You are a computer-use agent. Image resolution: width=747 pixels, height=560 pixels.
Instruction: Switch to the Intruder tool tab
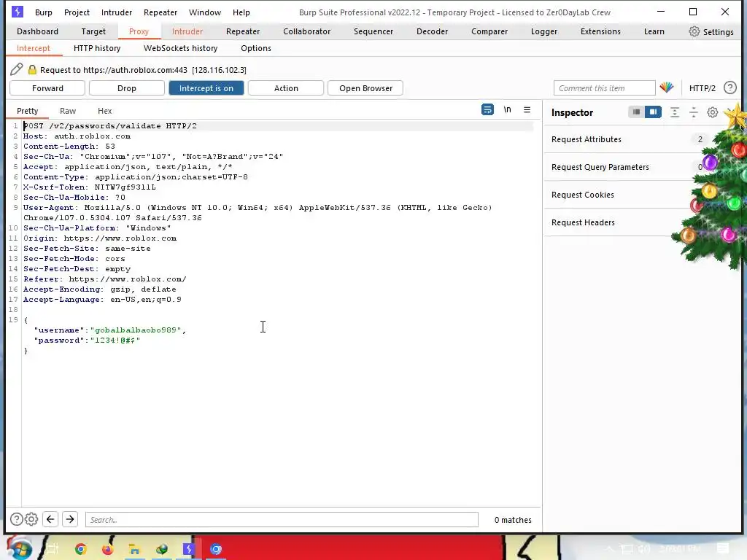[187, 31]
